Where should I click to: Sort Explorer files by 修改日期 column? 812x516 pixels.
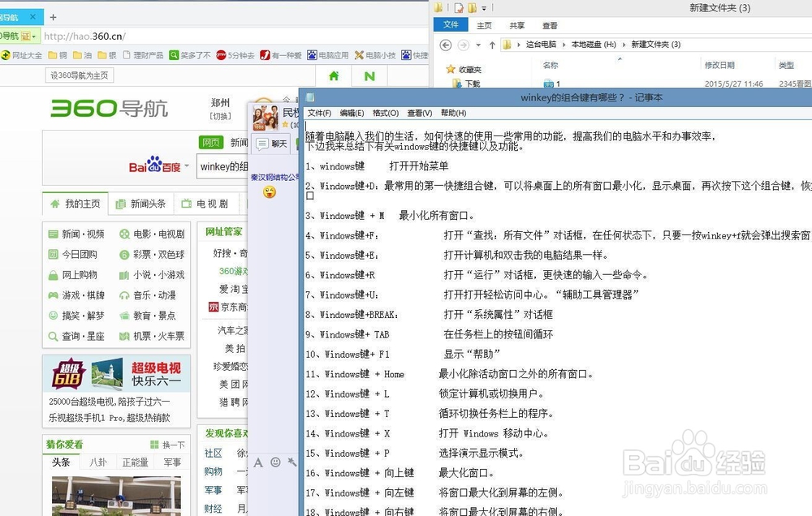point(719,65)
